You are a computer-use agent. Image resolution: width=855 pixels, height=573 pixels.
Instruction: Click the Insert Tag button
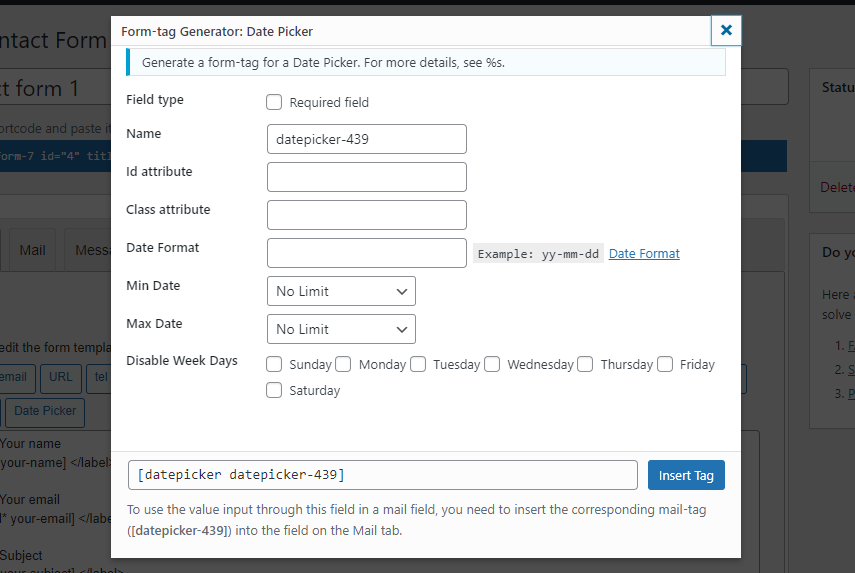click(x=686, y=475)
